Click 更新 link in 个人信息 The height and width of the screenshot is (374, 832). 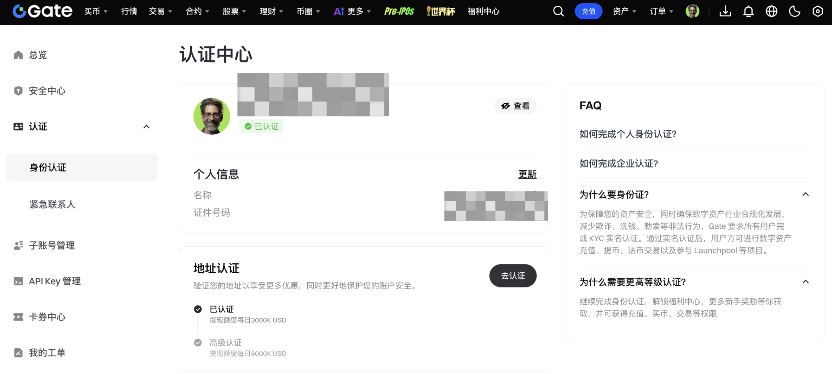tap(527, 174)
